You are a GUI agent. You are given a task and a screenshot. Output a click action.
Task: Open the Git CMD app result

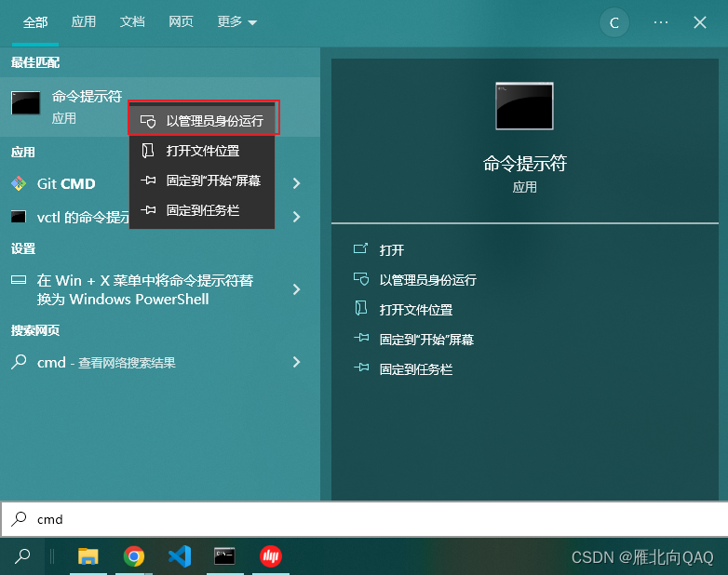66,184
